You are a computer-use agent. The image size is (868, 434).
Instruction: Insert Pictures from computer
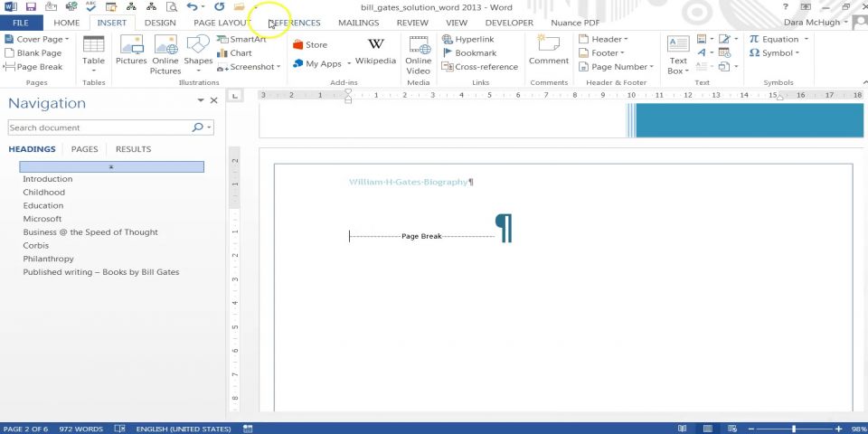[131, 51]
